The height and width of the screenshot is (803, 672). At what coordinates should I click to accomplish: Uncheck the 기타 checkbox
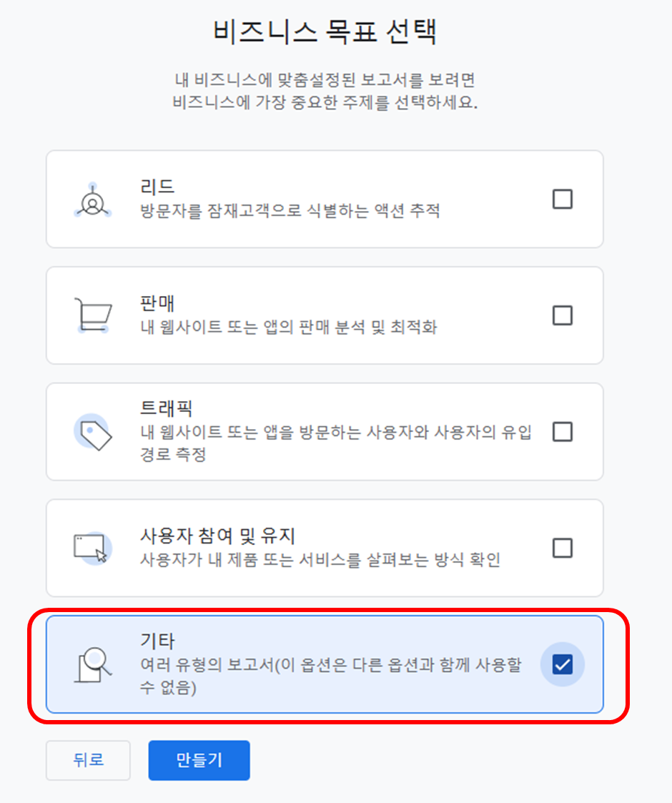(563, 664)
